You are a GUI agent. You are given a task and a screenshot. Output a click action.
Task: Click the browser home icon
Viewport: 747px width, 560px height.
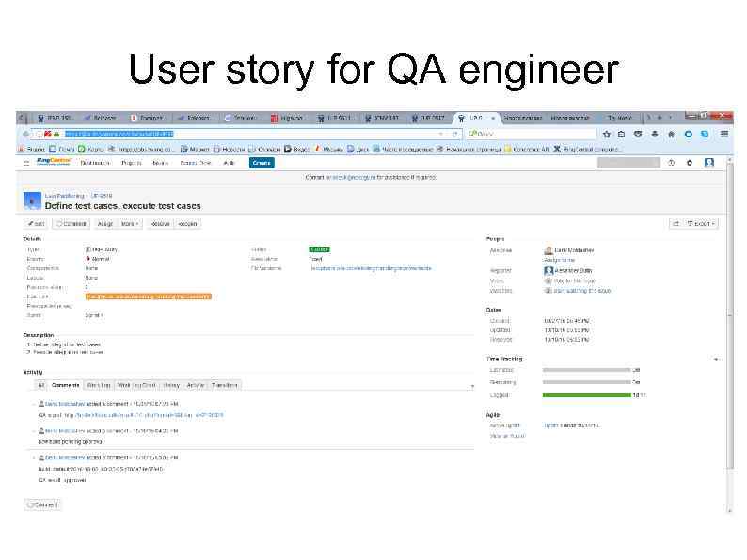click(x=671, y=134)
